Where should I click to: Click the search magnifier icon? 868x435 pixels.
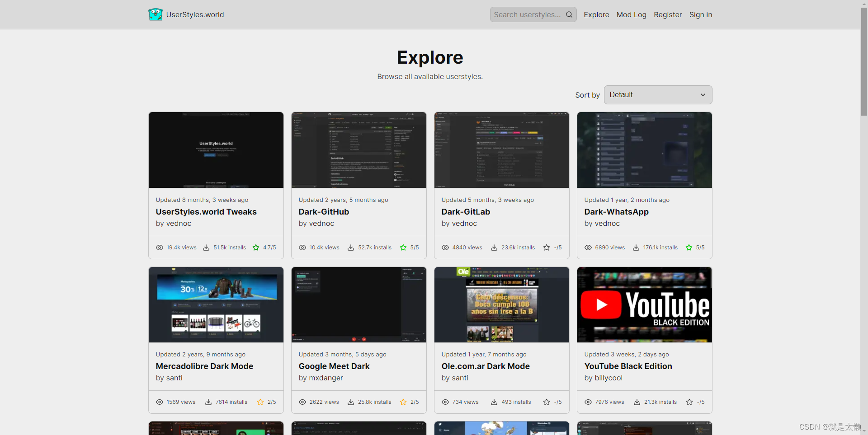(569, 14)
